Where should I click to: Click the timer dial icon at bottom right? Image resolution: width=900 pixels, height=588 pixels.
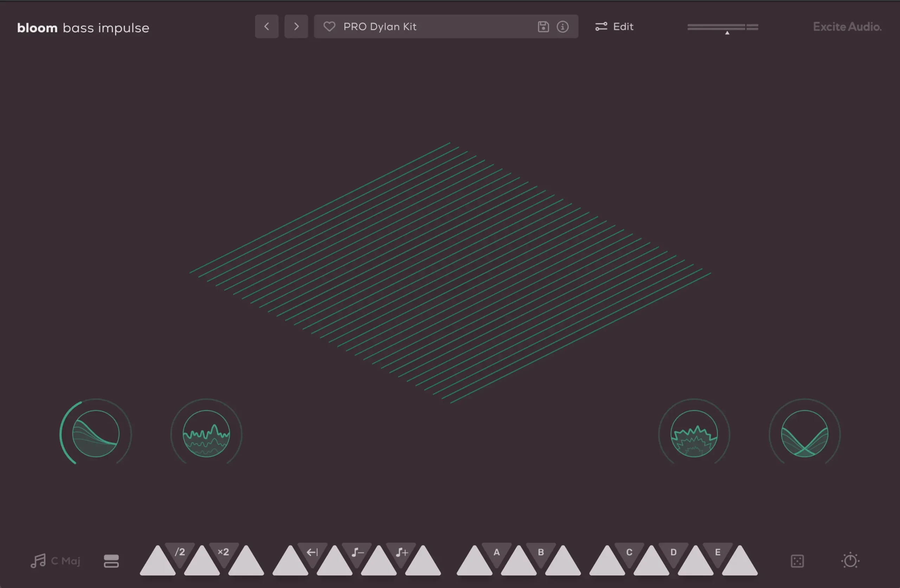[x=850, y=560]
